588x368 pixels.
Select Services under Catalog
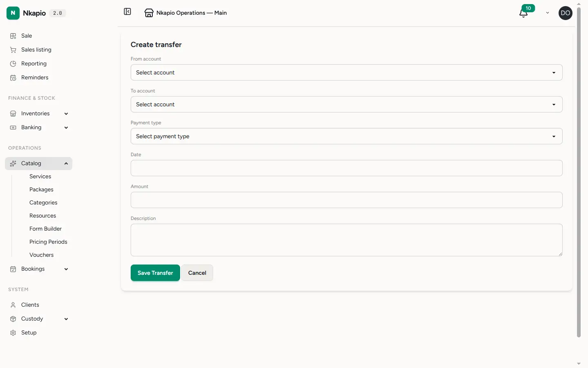(40, 177)
